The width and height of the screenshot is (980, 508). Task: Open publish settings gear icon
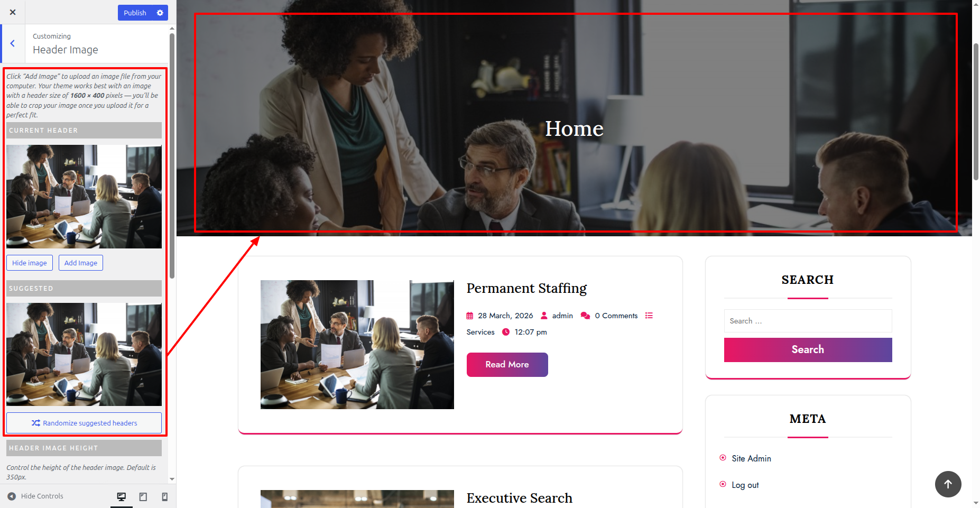pos(160,13)
